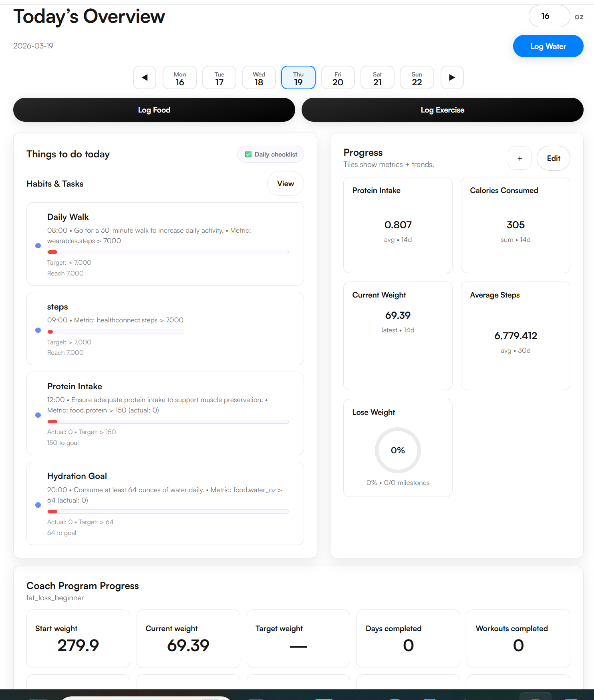Viewport: 594px width, 700px height.
Task: Open the Log Food dialog
Action: 154,110
